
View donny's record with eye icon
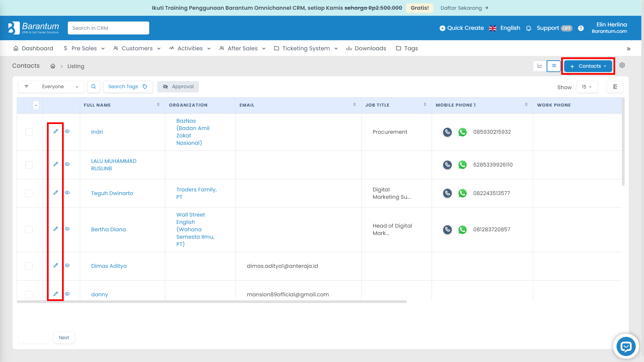click(67, 294)
